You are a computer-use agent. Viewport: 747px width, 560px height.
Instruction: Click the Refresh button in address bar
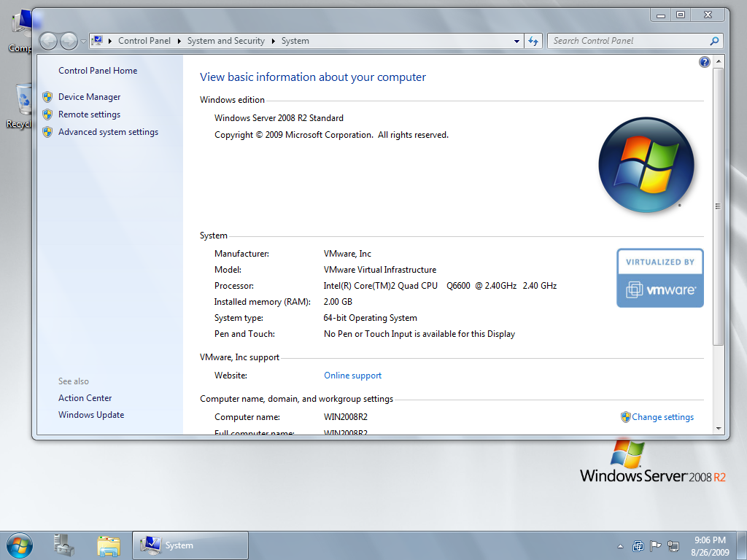533,41
